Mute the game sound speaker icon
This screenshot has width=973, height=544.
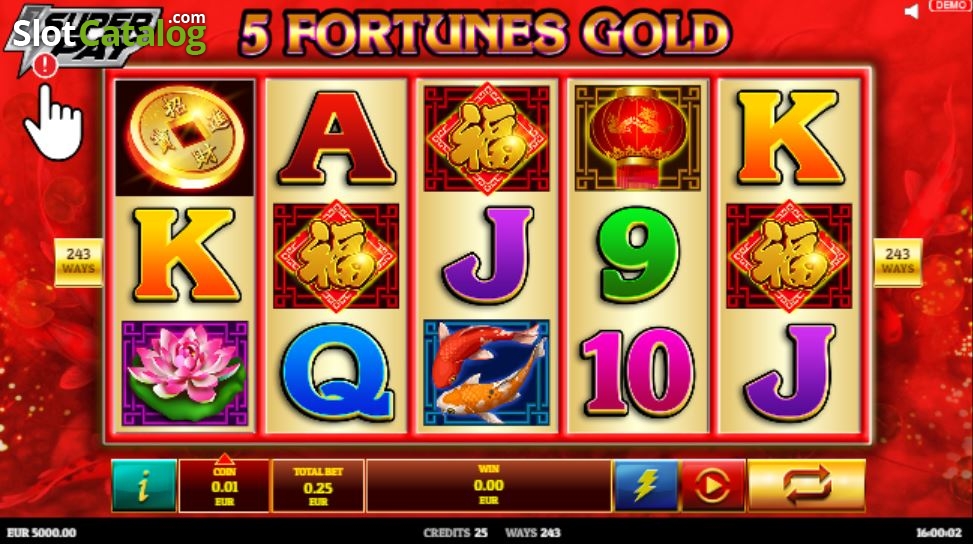tap(912, 11)
